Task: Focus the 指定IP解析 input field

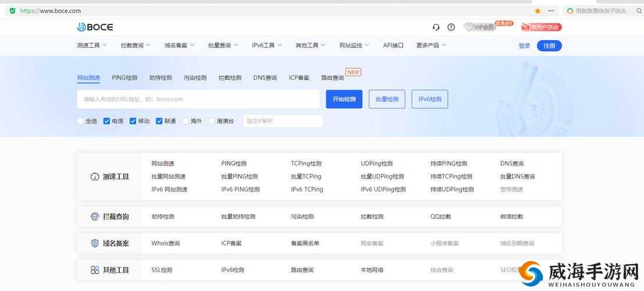Action: [x=284, y=121]
